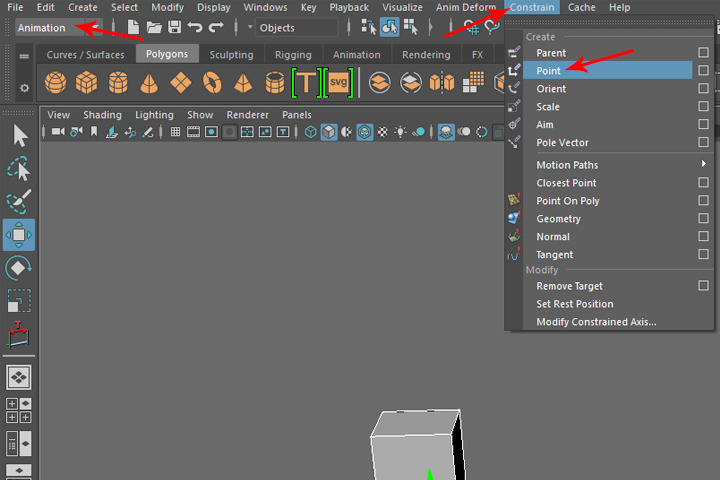Open the viewport Shading menu
Viewport: 720px width, 480px height.
102,115
